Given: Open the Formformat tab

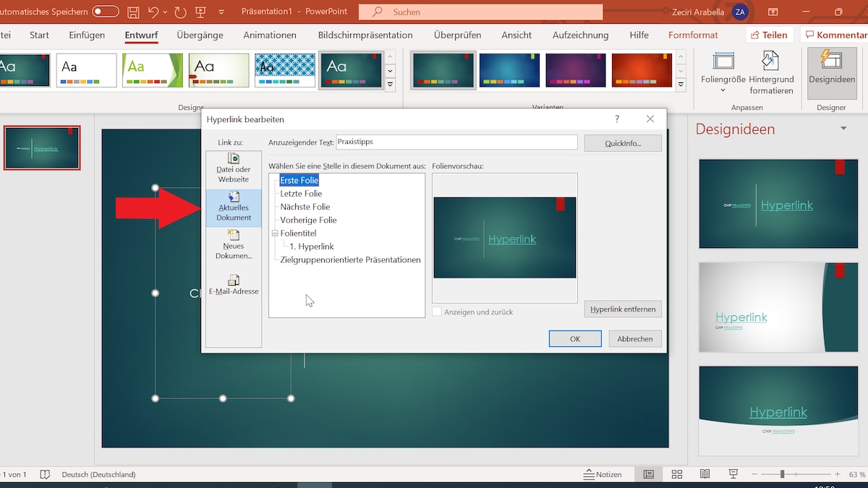Looking at the screenshot, I should click(693, 35).
